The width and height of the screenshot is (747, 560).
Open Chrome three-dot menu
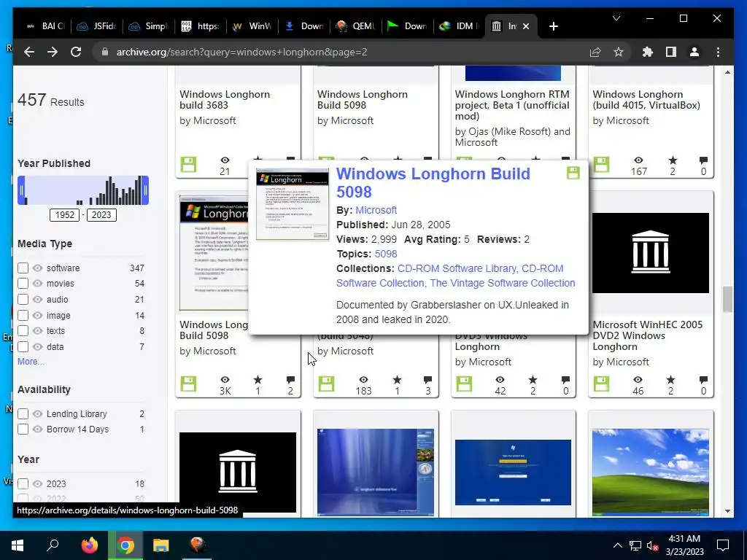[718, 52]
